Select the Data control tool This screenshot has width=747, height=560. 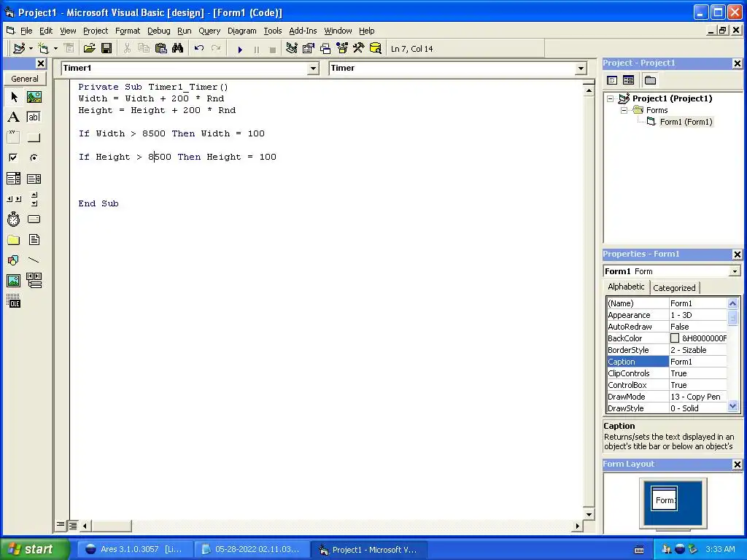[34, 281]
